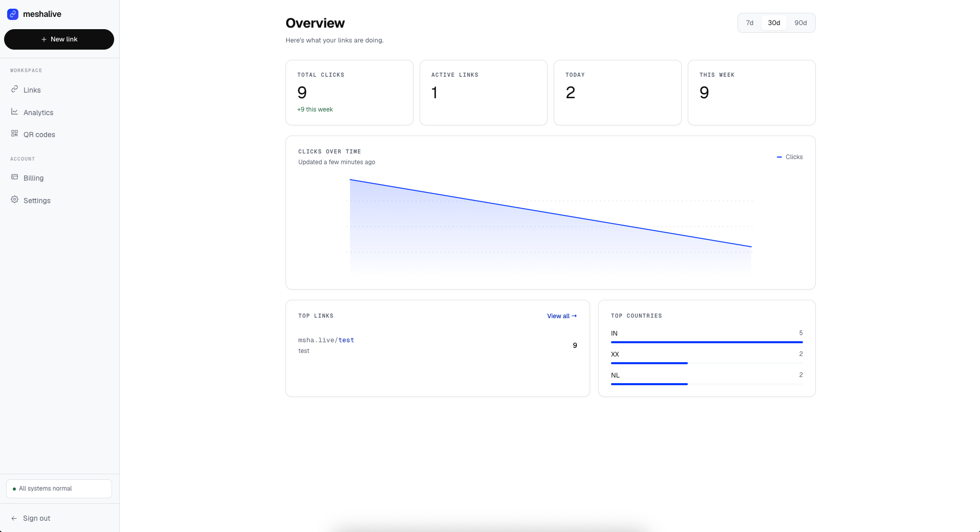980x532 pixels.
Task: Click the IN country progress bar
Action: tap(707, 342)
